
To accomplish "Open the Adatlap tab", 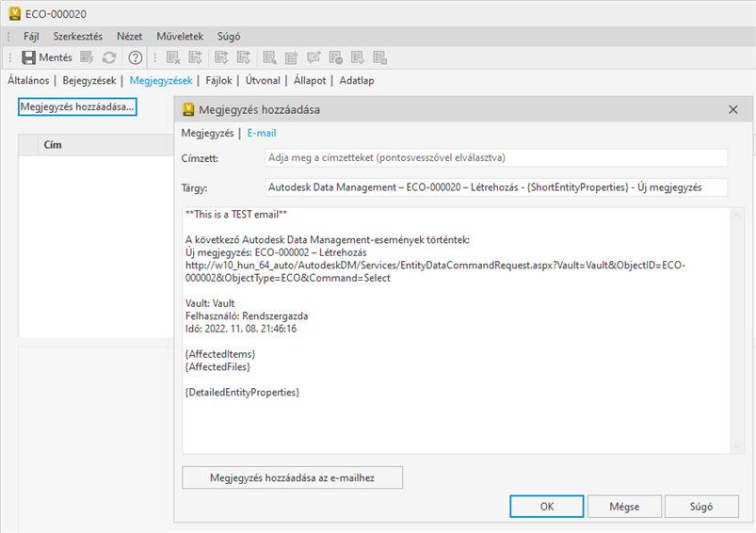I will 357,81.
